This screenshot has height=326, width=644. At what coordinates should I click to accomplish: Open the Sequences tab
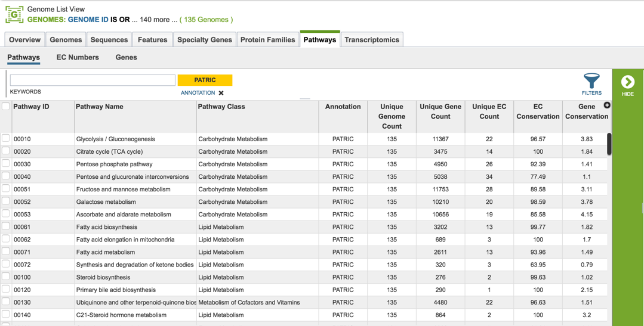tap(109, 40)
